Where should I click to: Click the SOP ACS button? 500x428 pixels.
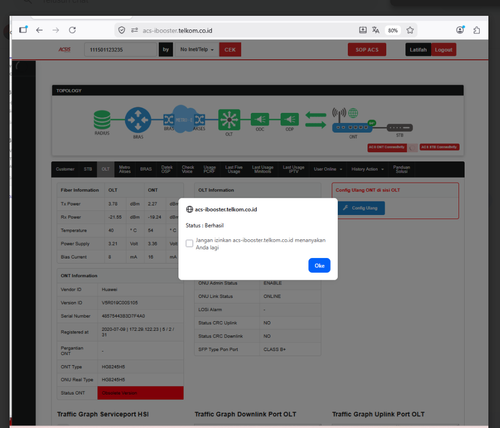(x=367, y=50)
